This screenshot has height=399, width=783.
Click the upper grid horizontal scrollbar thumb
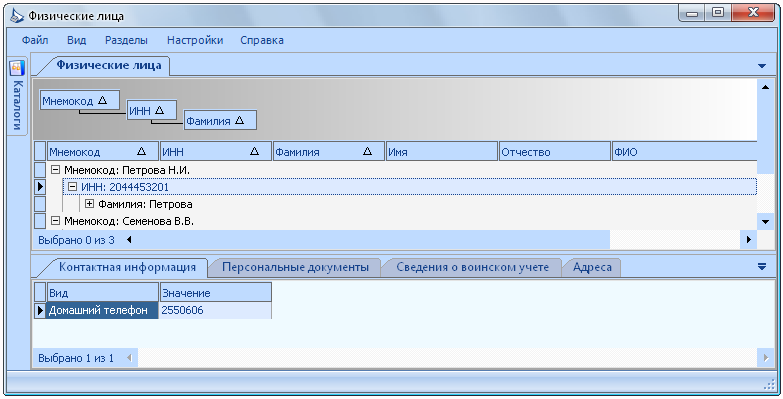373,240
